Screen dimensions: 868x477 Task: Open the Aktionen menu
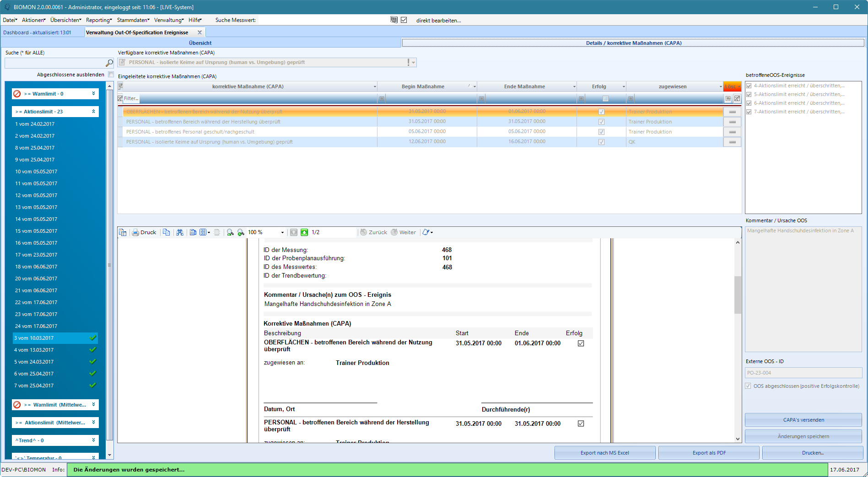point(33,20)
